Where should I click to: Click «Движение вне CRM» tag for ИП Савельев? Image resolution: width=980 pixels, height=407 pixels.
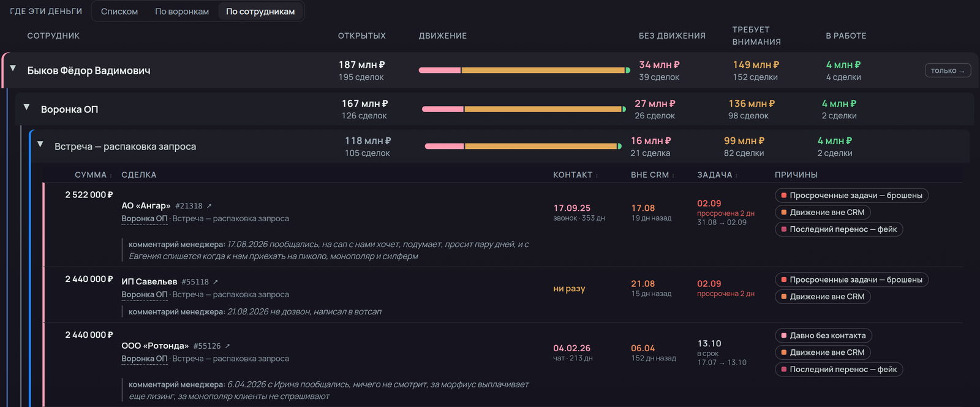click(823, 297)
